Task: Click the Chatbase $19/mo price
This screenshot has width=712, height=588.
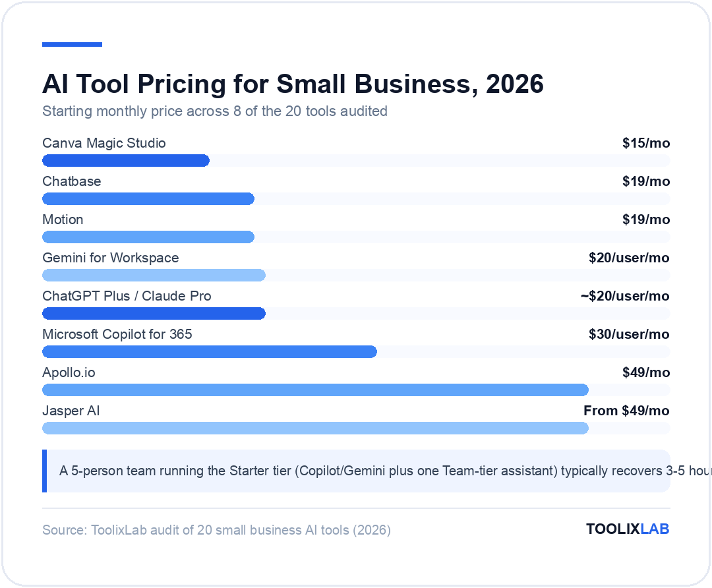Action: click(646, 181)
